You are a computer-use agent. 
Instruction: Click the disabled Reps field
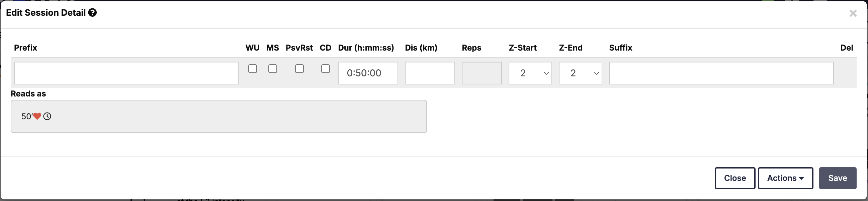click(x=482, y=73)
